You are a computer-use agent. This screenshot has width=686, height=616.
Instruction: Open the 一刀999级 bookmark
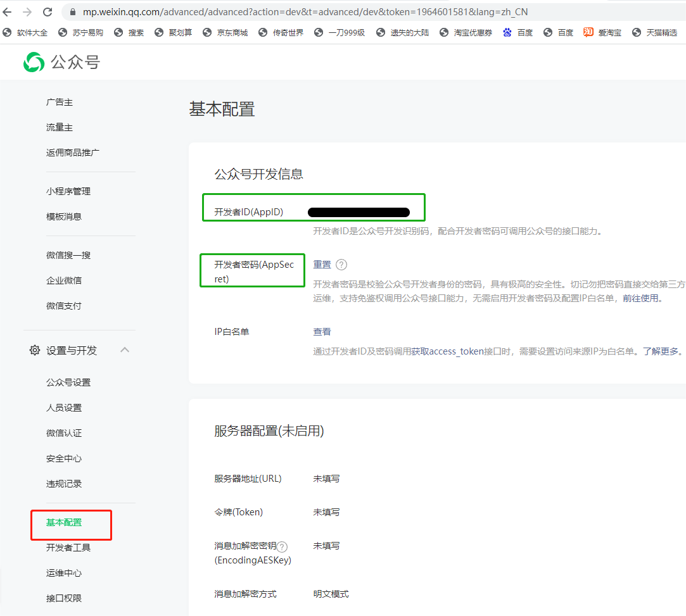(x=340, y=32)
